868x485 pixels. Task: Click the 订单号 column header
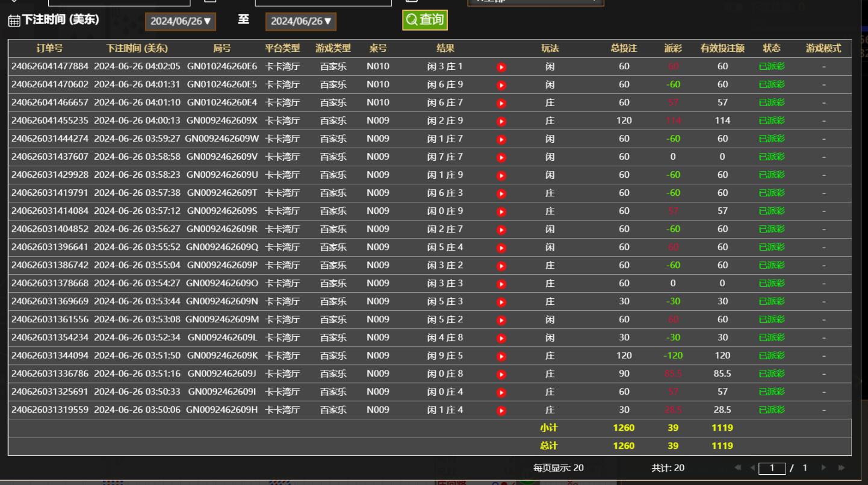click(49, 49)
